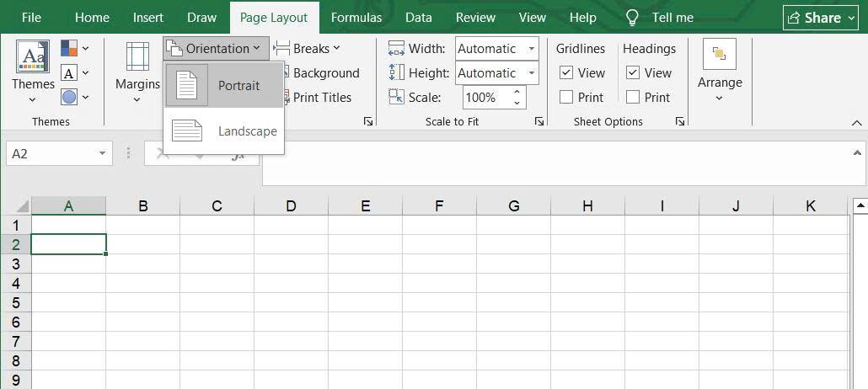Select column H header
Image resolution: width=868 pixels, height=389 pixels.
[x=587, y=205]
